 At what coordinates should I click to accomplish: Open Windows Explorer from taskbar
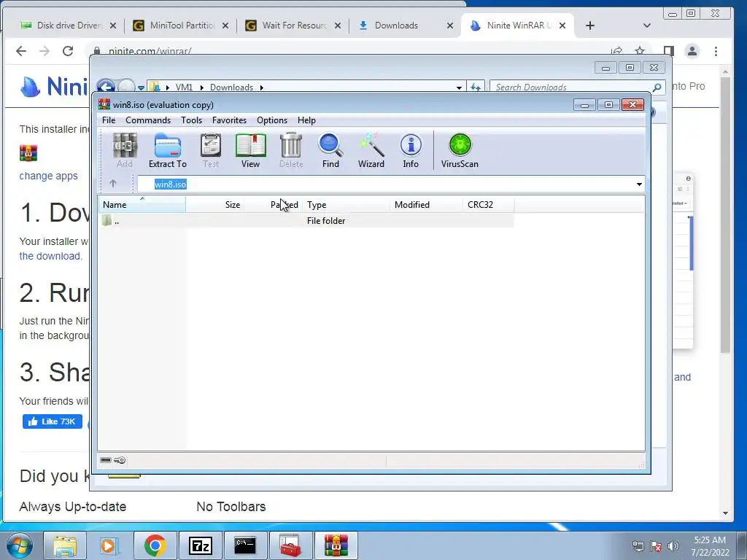pyautogui.click(x=64, y=545)
